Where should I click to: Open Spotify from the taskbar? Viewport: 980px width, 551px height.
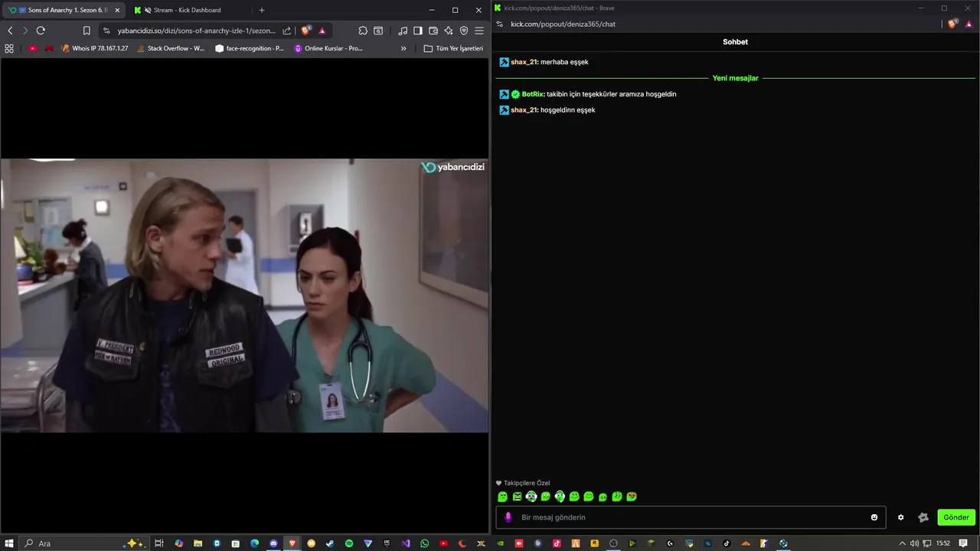point(349,543)
